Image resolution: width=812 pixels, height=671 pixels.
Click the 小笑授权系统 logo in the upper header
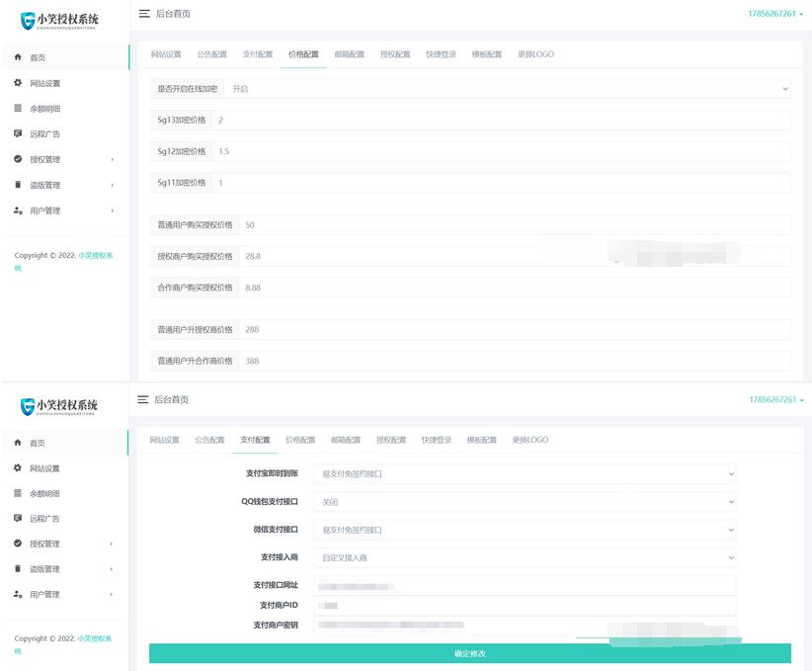point(59,20)
